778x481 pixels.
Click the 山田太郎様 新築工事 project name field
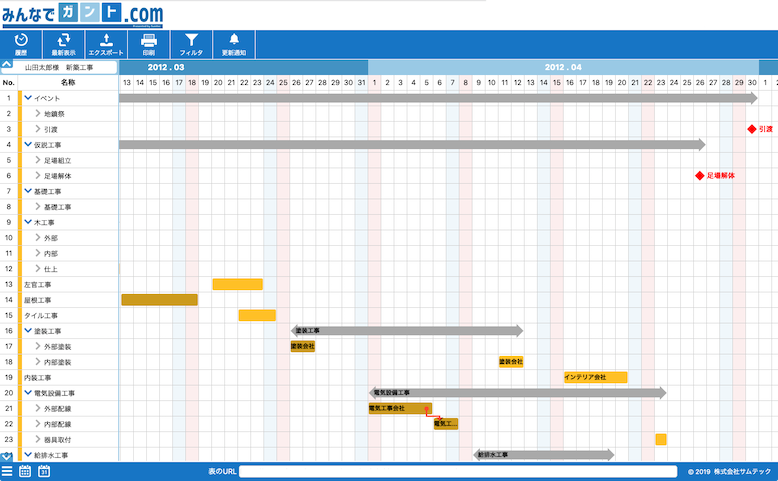[67, 67]
